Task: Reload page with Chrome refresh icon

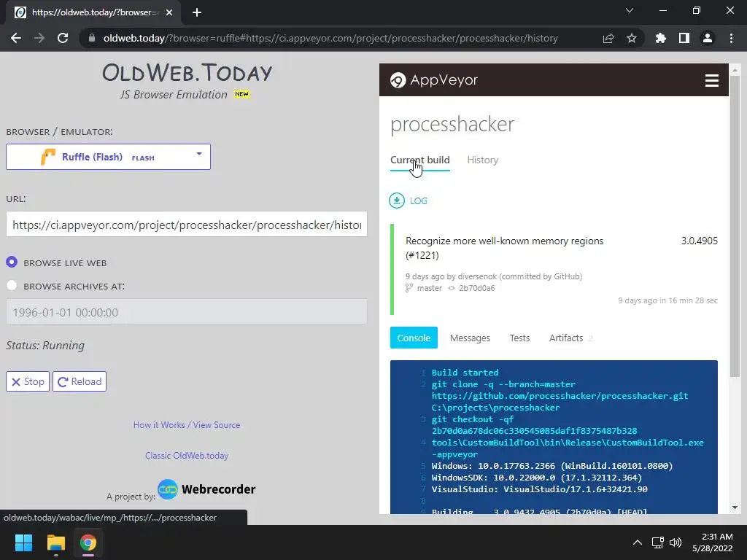Action: point(63,38)
